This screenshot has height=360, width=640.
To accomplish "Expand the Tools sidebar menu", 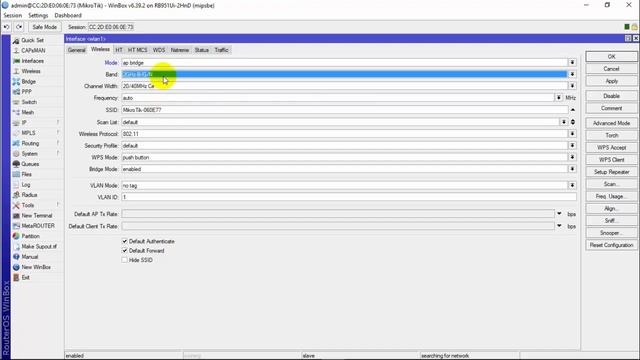I will point(28,205).
